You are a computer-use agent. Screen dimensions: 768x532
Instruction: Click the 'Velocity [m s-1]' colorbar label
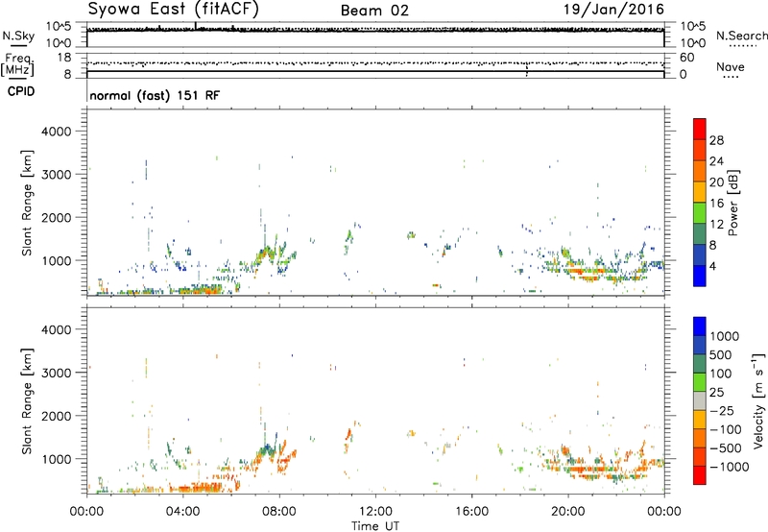[x=758, y=400]
